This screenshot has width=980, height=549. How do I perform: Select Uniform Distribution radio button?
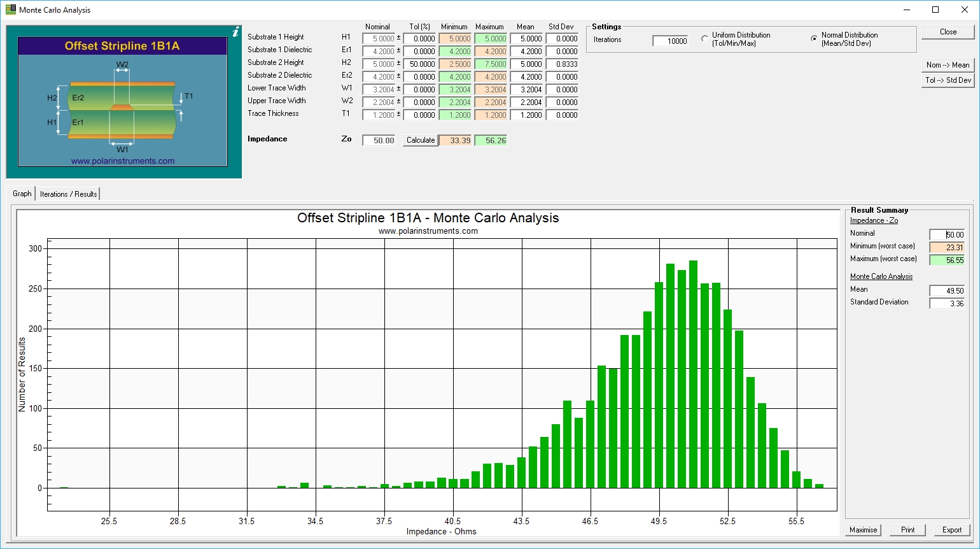(x=704, y=39)
